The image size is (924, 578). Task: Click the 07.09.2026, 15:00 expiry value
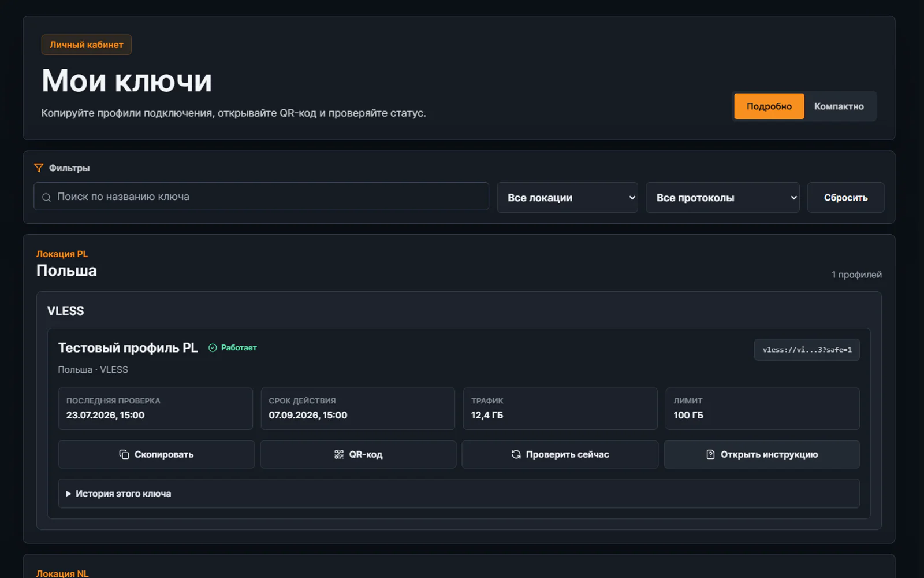pyautogui.click(x=308, y=416)
